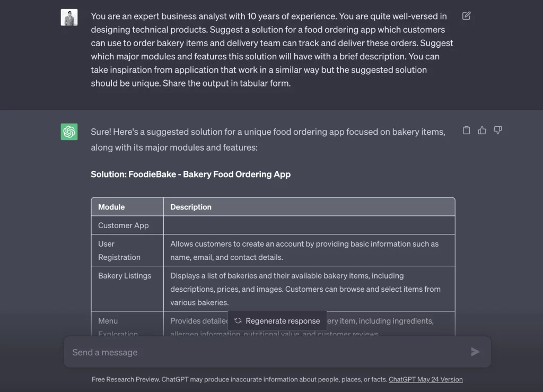Click the User Registration description text
The width and height of the screenshot is (543, 392).
(304, 250)
